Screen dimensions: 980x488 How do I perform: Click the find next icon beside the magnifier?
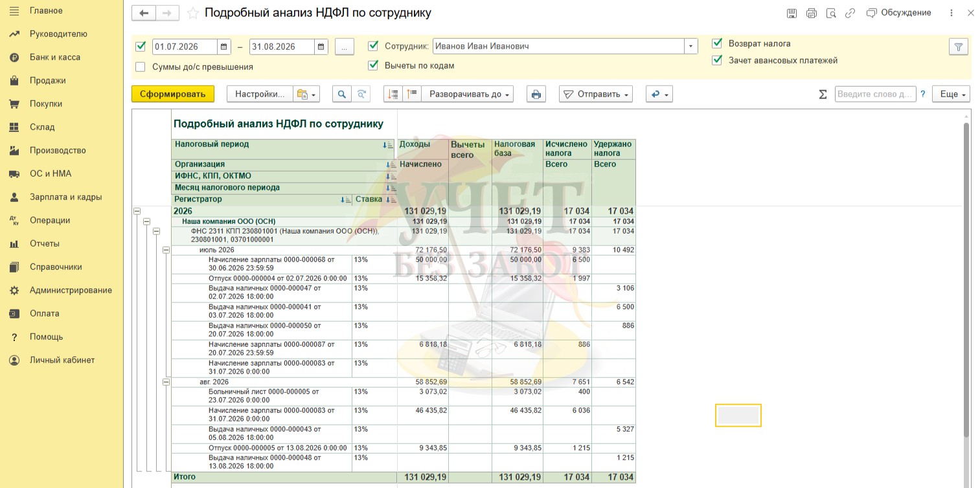coord(361,94)
